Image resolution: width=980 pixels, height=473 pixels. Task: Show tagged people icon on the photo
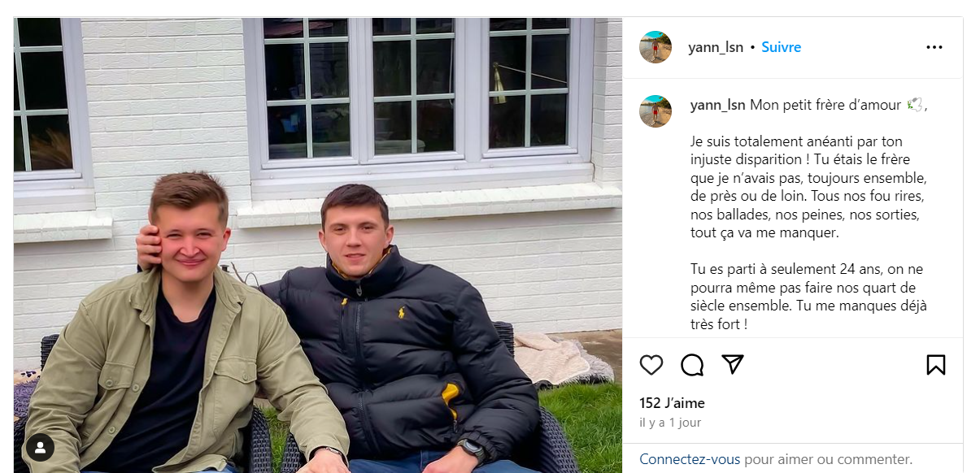tap(40, 447)
